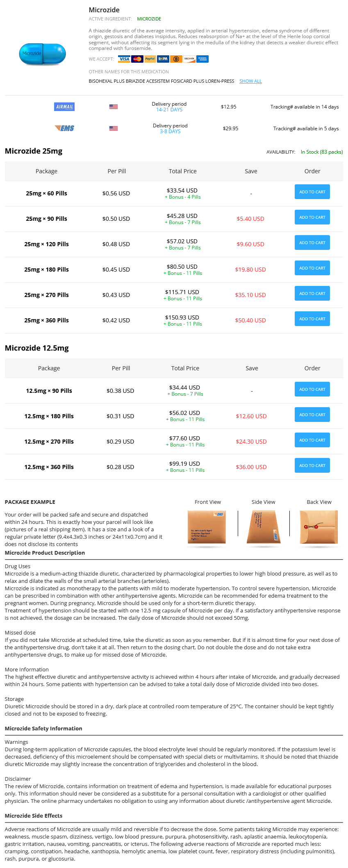The width and height of the screenshot is (348, 868).
Task: Click the Discover card icon
Action: point(189,59)
